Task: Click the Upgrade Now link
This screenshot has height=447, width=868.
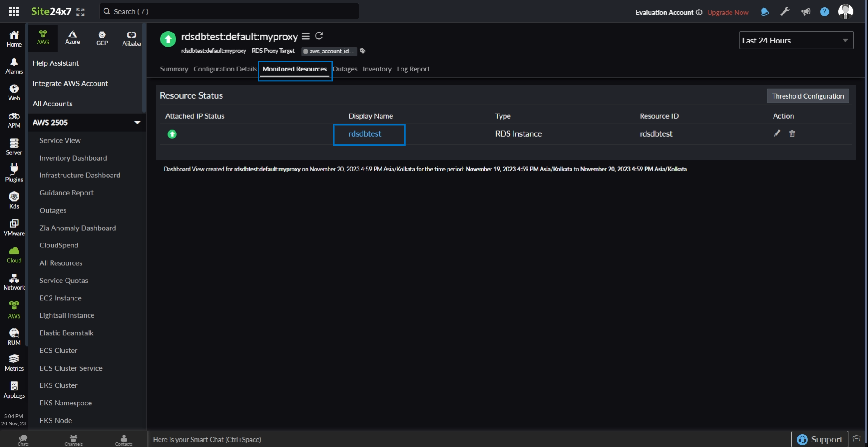Action: [x=727, y=12]
